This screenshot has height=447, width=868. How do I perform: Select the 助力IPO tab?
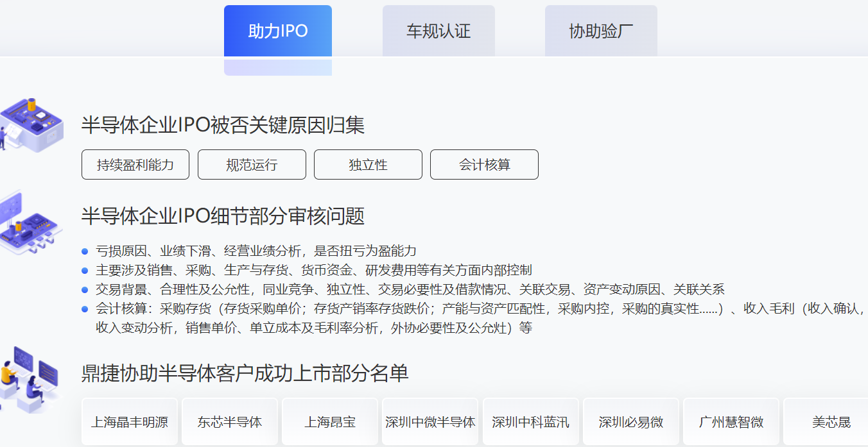click(278, 31)
